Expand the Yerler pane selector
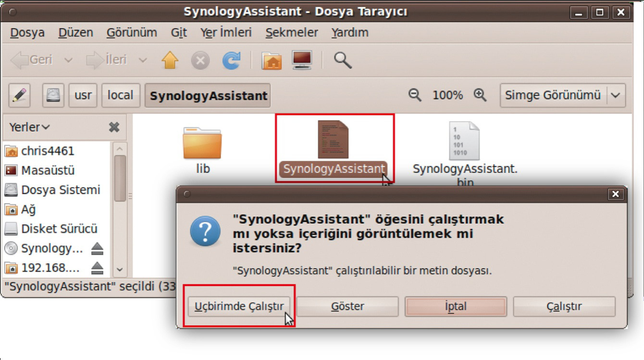This screenshot has height=360, width=644. (x=29, y=127)
